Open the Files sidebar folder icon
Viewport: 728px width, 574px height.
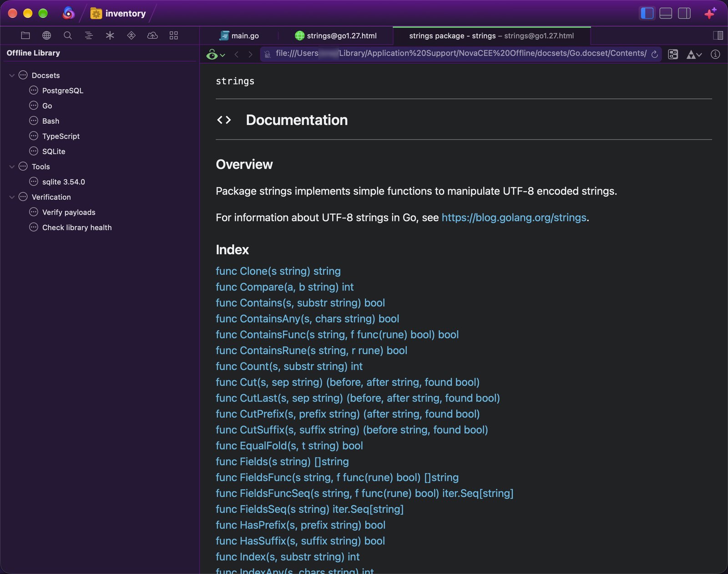(x=25, y=35)
